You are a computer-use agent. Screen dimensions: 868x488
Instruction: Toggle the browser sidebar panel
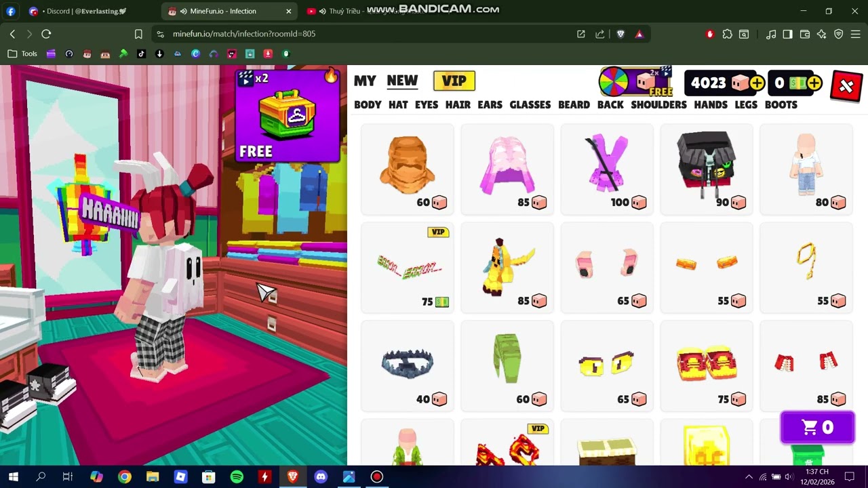[x=787, y=34]
